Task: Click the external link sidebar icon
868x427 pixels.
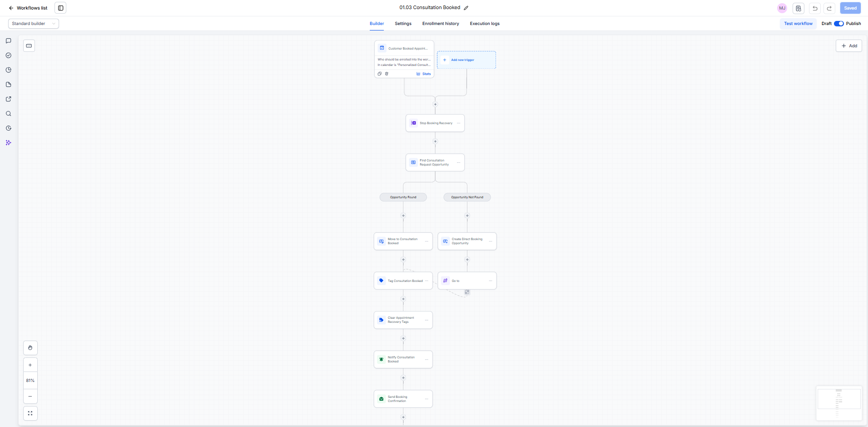Action: tap(8, 99)
